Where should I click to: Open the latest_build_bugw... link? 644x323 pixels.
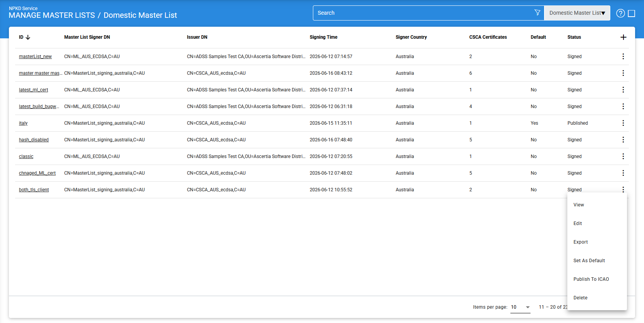[x=39, y=107]
